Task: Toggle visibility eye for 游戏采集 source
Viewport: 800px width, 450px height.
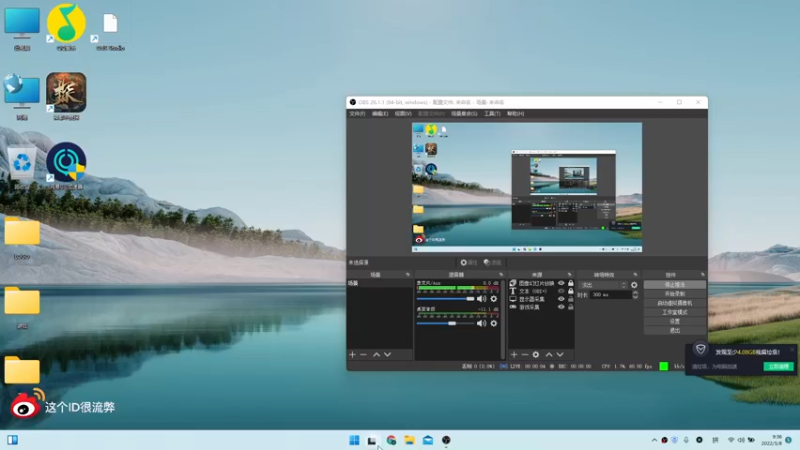Action: pyautogui.click(x=561, y=307)
